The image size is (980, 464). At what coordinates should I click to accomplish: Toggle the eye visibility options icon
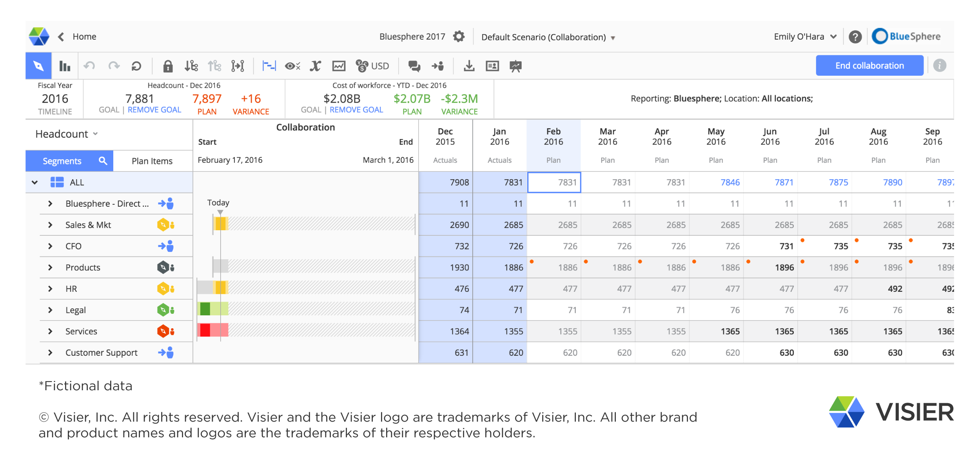pyautogui.click(x=292, y=66)
